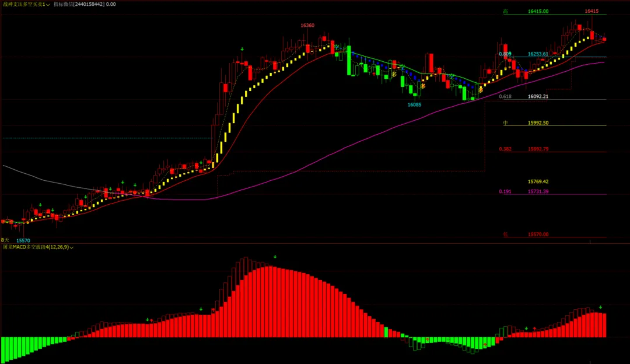This screenshot has width=630, height=364.
Task: Select the 战神支压多空买卖1 indicator title
Action: 24,4
